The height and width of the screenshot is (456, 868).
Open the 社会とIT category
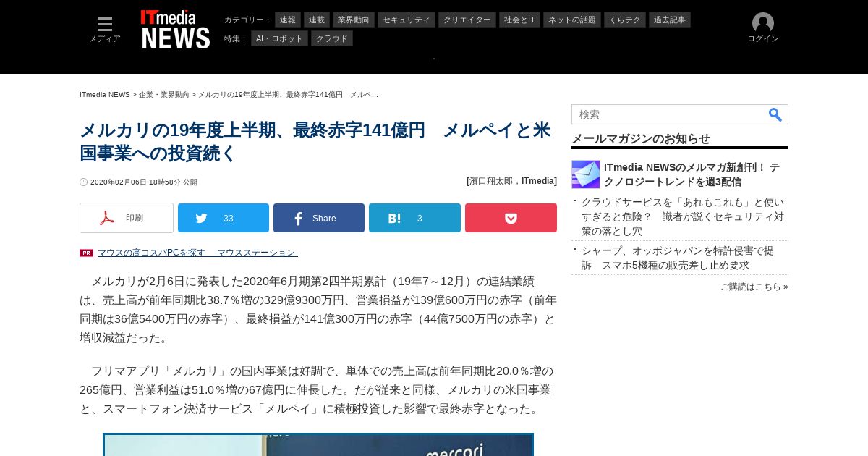[x=519, y=20]
